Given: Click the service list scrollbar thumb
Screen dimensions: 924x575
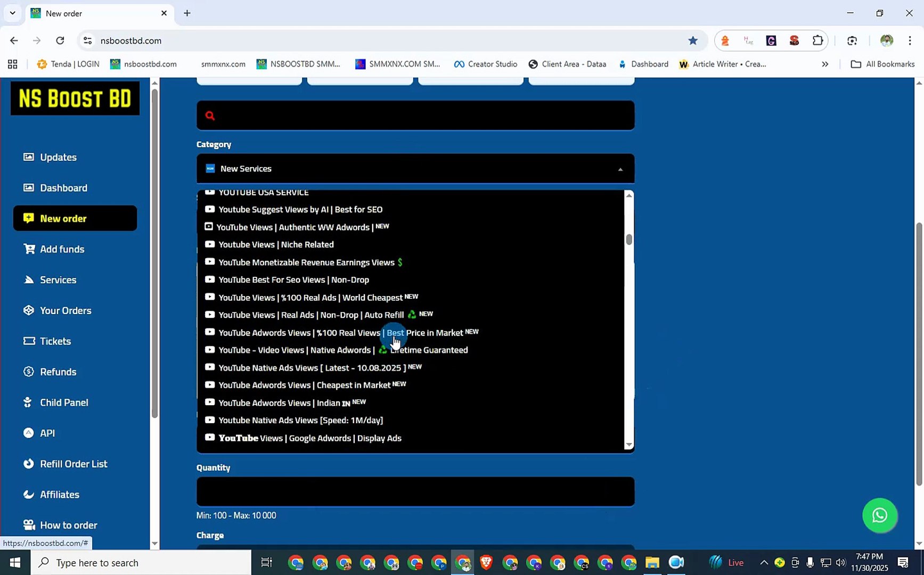Looking at the screenshot, I should [629, 240].
